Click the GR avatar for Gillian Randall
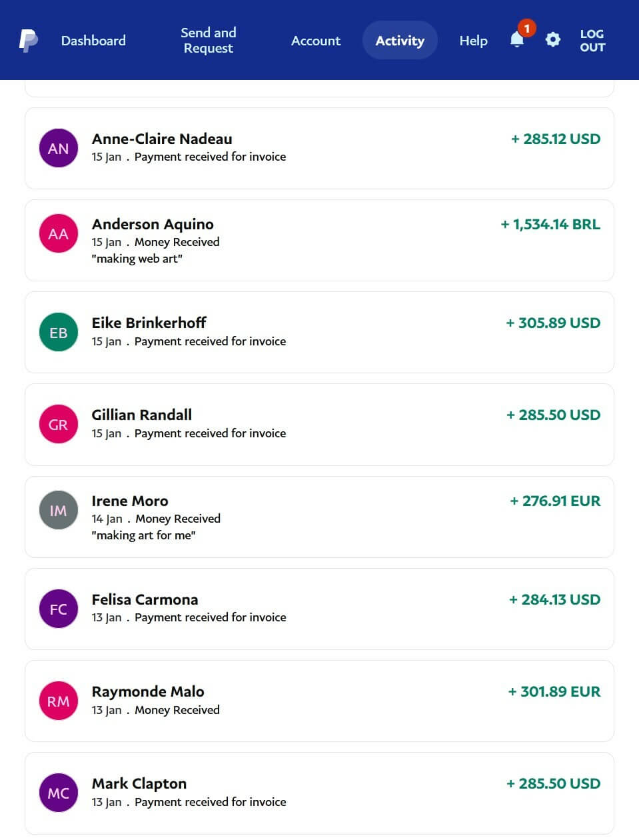 [59, 424]
